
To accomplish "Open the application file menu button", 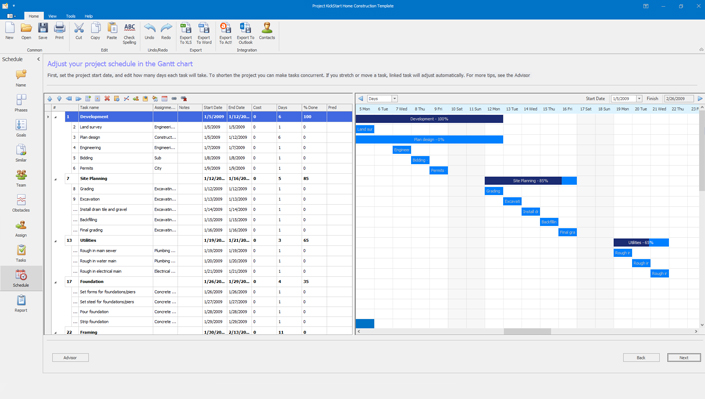I will (11, 16).
